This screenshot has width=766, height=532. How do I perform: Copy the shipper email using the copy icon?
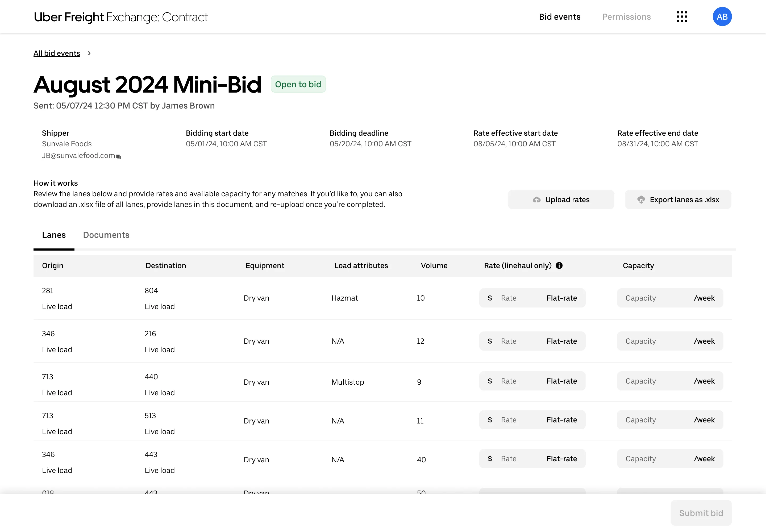118,156
